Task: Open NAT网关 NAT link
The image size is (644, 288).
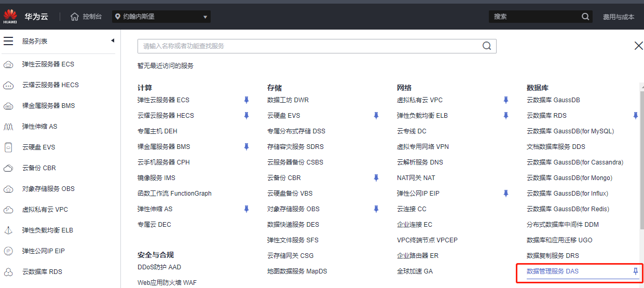Action: point(416,178)
